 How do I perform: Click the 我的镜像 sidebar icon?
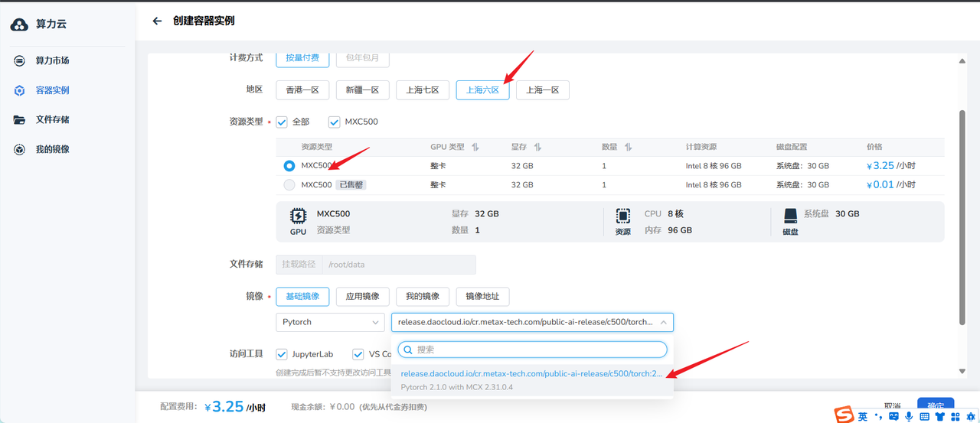point(20,149)
